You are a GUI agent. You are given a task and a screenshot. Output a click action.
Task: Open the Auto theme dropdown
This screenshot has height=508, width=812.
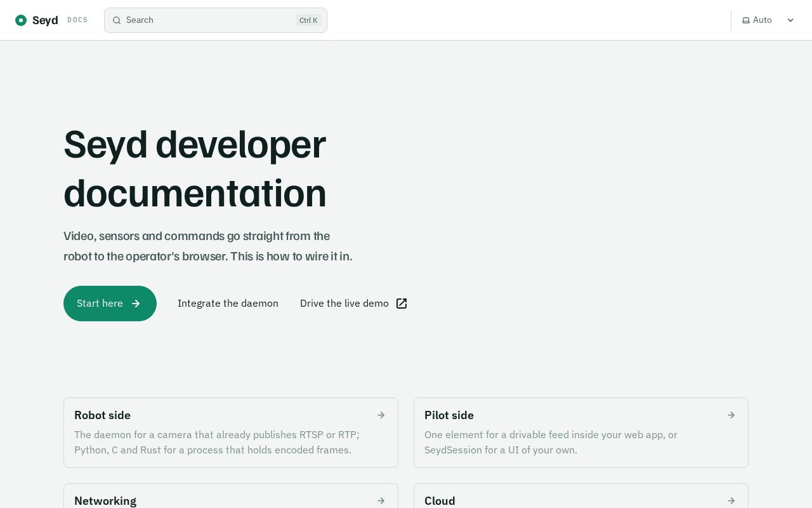pyautogui.click(x=768, y=20)
